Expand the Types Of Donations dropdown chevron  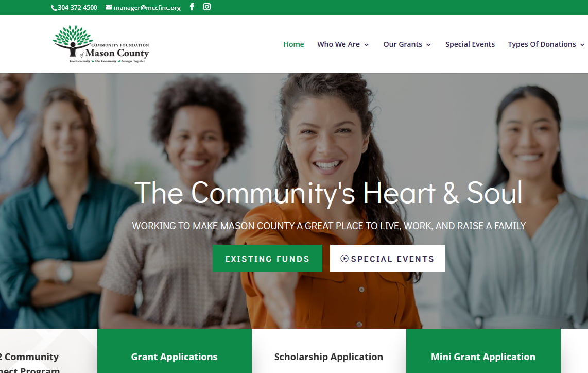(x=582, y=45)
